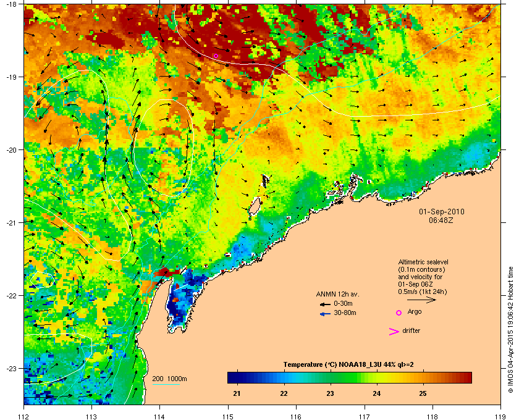Click the latitude axis label -19
Image resolution: width=519 pixels, height=420 pixels.
[11, 77]
